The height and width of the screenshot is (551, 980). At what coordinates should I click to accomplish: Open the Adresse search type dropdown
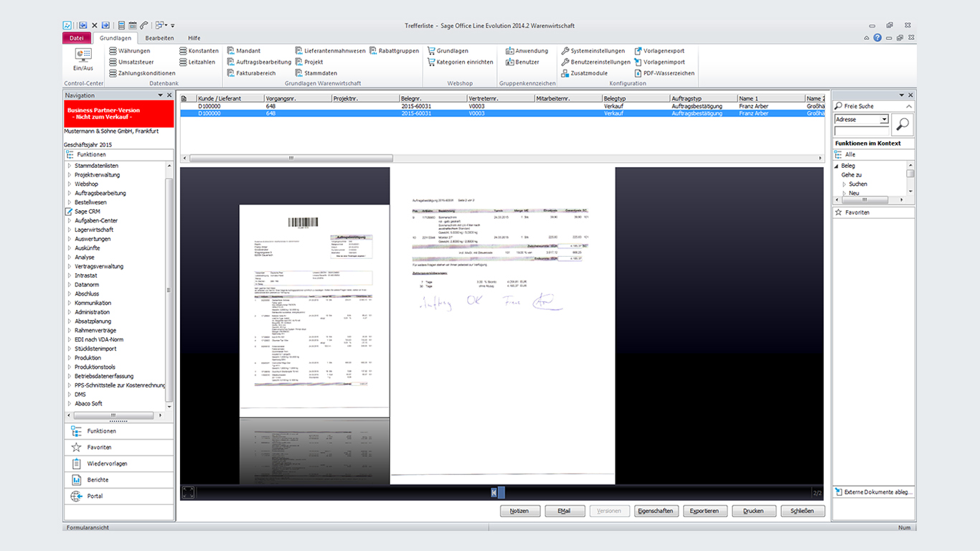tap(884, 120)
